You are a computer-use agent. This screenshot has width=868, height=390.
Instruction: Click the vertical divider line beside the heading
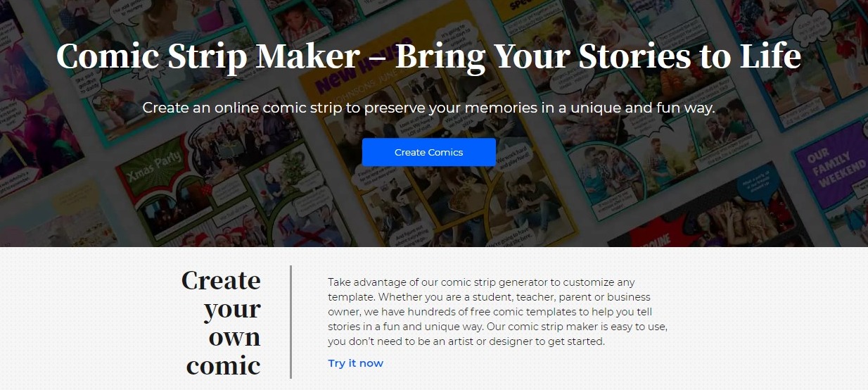coord(291,322)
